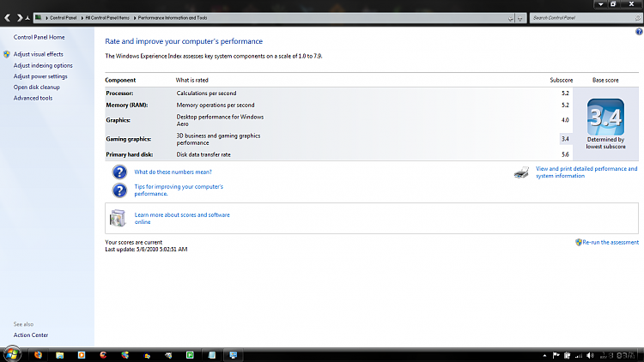Click question icon beside Tips for improving

point(119,190)
